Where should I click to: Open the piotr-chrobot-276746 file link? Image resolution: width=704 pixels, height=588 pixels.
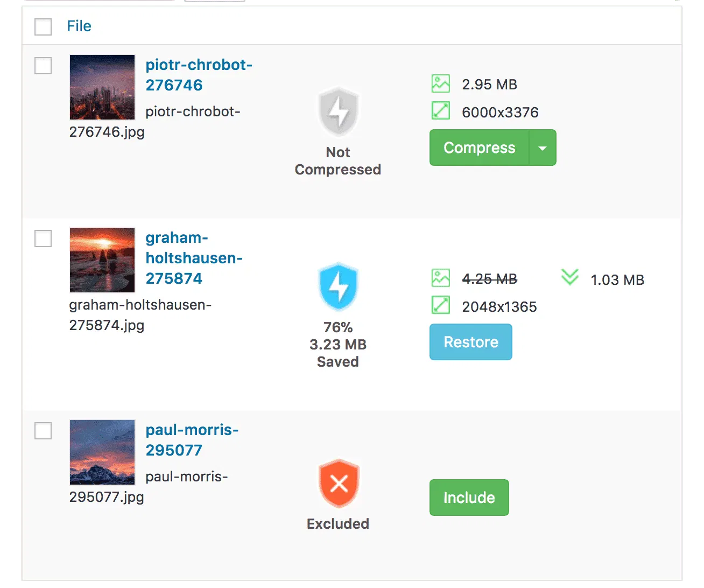[199, 75]
